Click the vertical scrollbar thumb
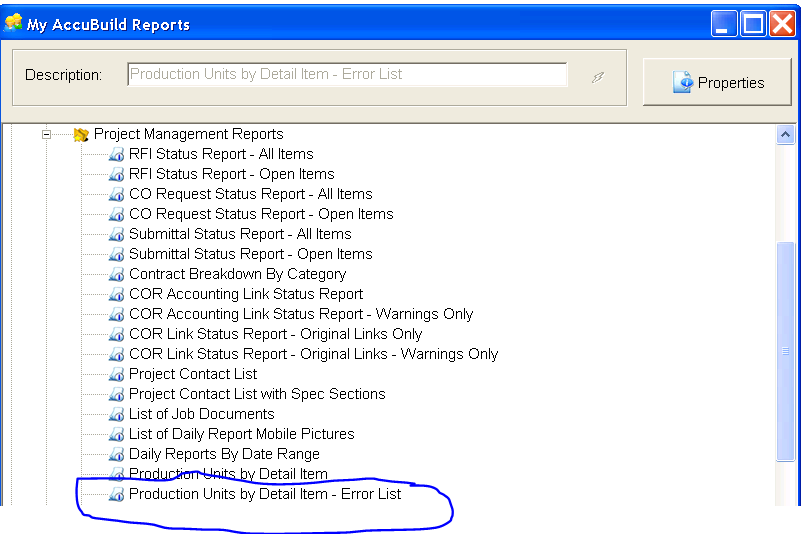Screen dimensions: 801x534 point(785,352)
